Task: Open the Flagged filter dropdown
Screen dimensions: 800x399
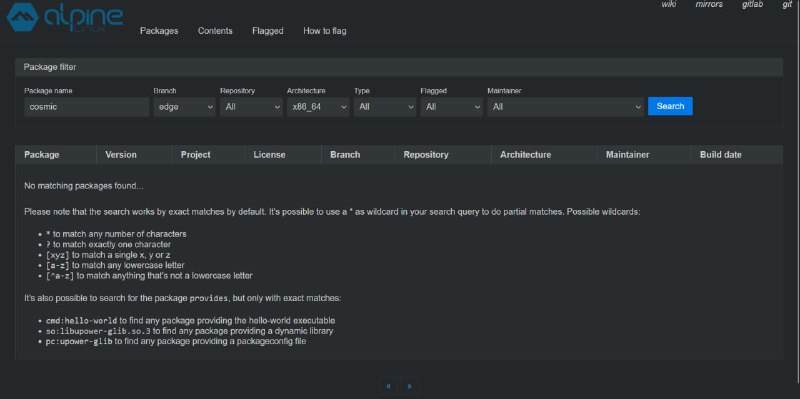Action: click(x=452, y=107)
